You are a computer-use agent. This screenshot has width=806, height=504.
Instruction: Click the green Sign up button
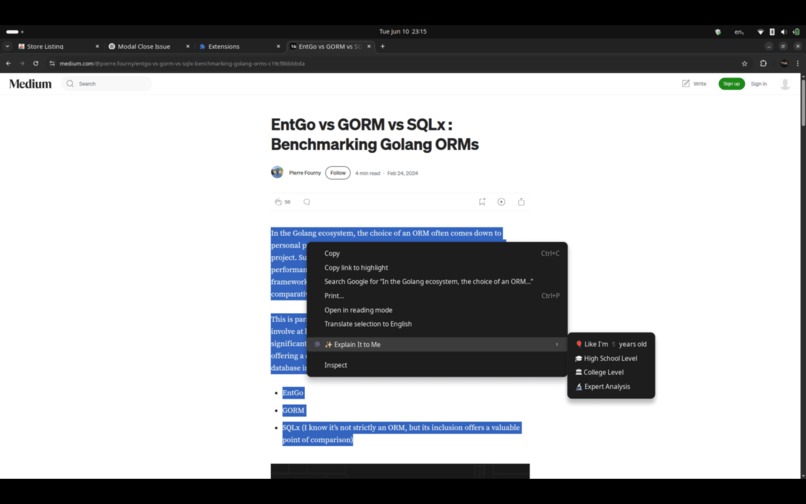[731, 84]
